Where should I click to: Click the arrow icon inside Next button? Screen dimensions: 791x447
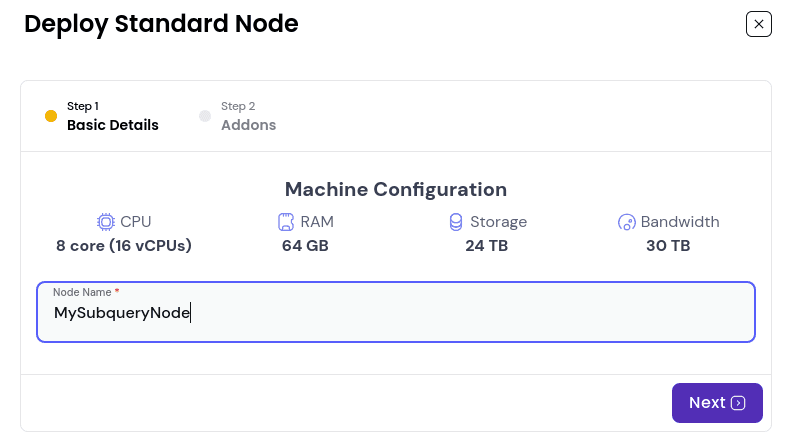738,403
